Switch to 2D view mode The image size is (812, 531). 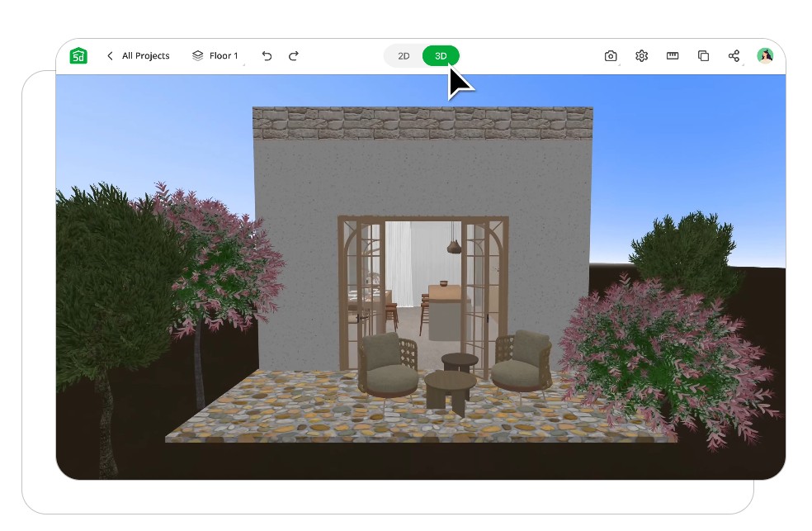[x=404, y=56]
